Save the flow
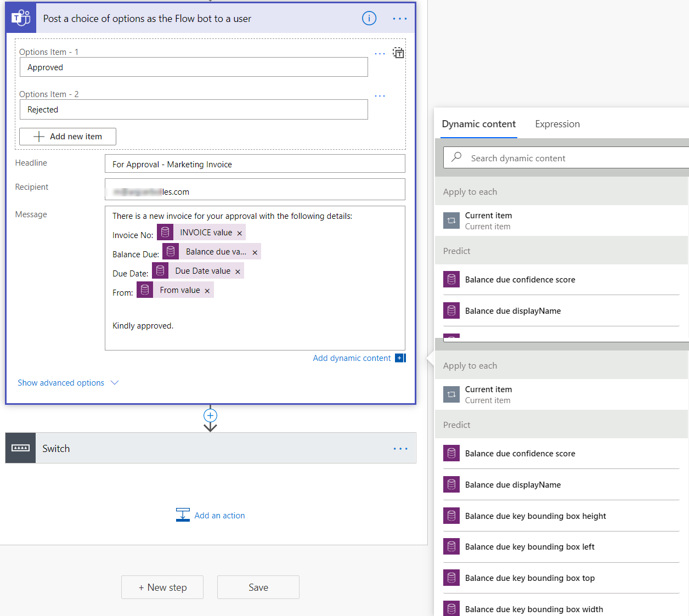Image resolution: width=689 pixels, height=616 pixels. coord(258,587)
